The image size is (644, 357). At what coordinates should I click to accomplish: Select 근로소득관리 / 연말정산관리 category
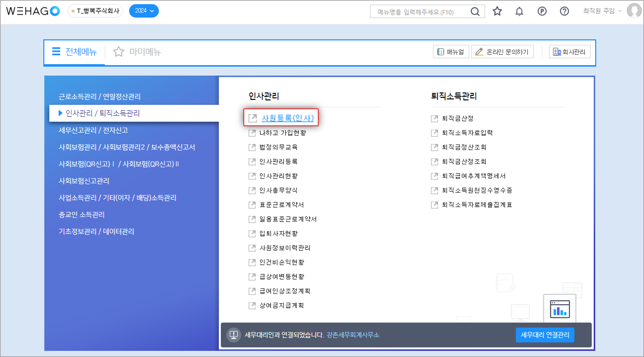pos(100,97)
